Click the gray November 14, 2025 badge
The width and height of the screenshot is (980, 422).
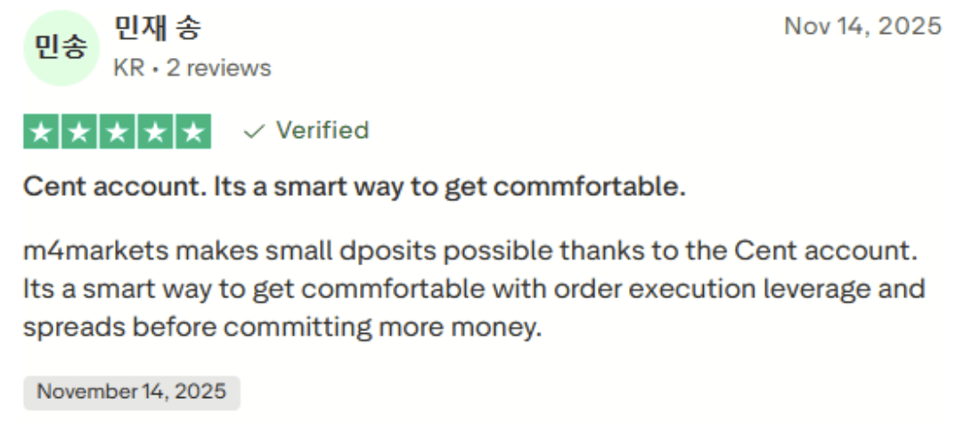[131, 391]
